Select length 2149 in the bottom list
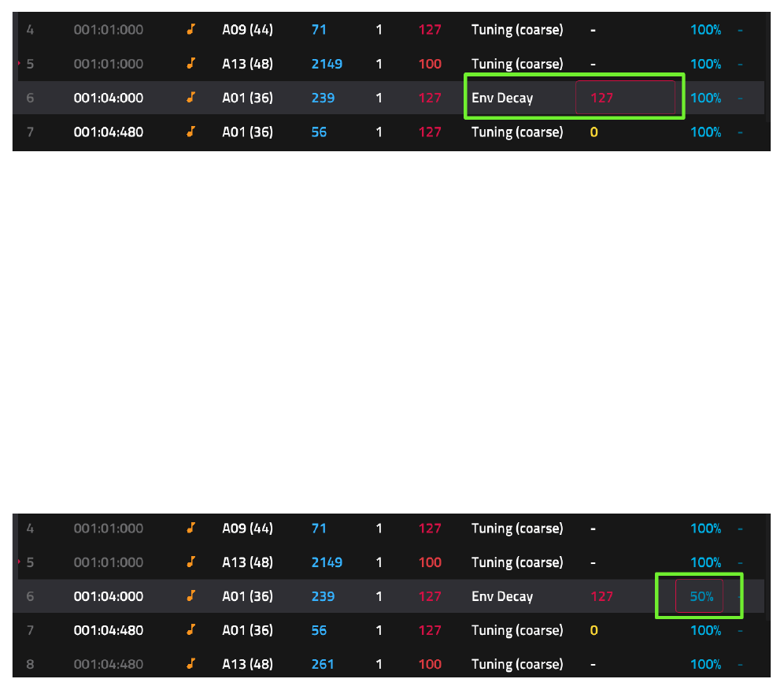The width and height of the screenshot is (784, 690). (x=327, y=562)
